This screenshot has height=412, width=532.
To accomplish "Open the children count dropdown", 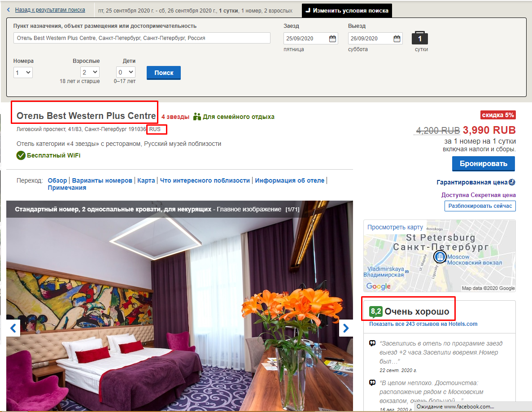I will pos(126,72).
